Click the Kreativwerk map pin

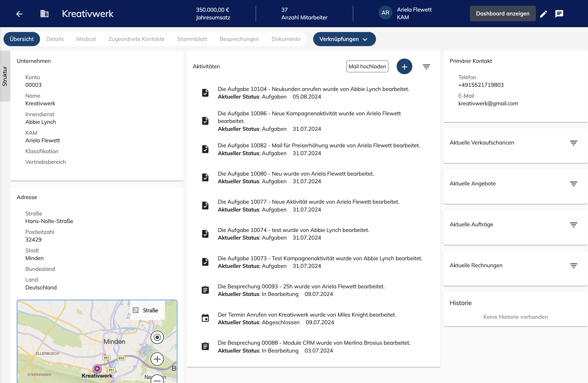97,368
